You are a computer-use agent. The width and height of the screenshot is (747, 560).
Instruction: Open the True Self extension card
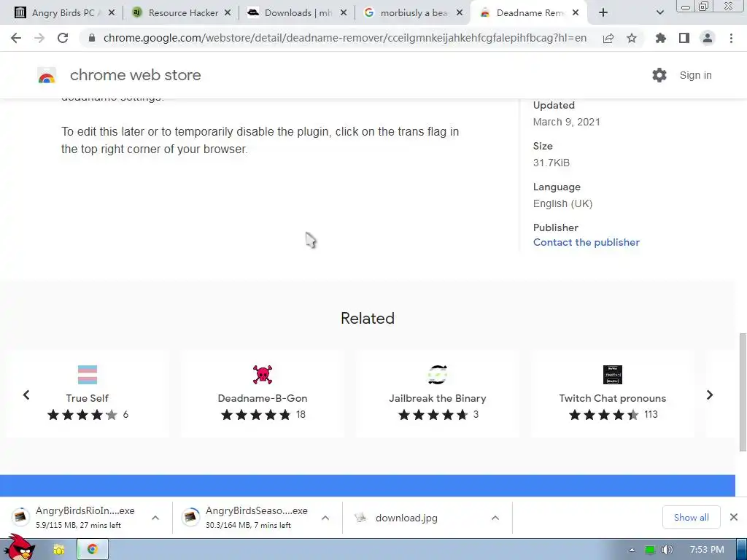(x=88, y=393)
